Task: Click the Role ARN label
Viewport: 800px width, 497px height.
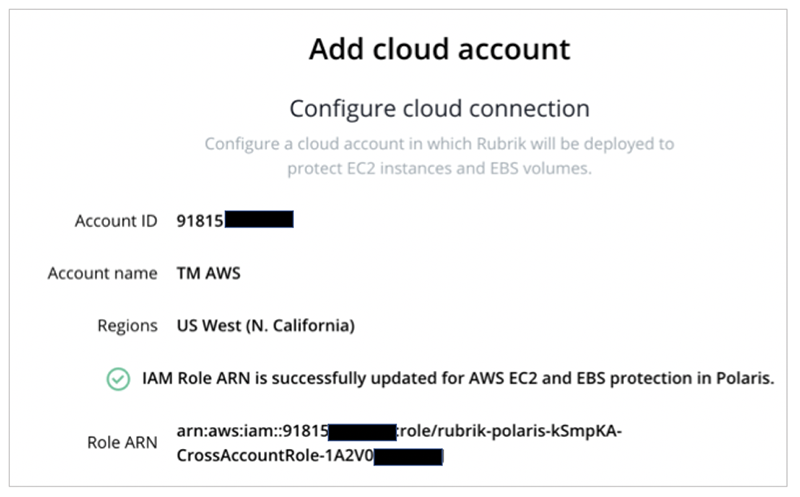Action: pyautogui.click(x=122, y=442)
